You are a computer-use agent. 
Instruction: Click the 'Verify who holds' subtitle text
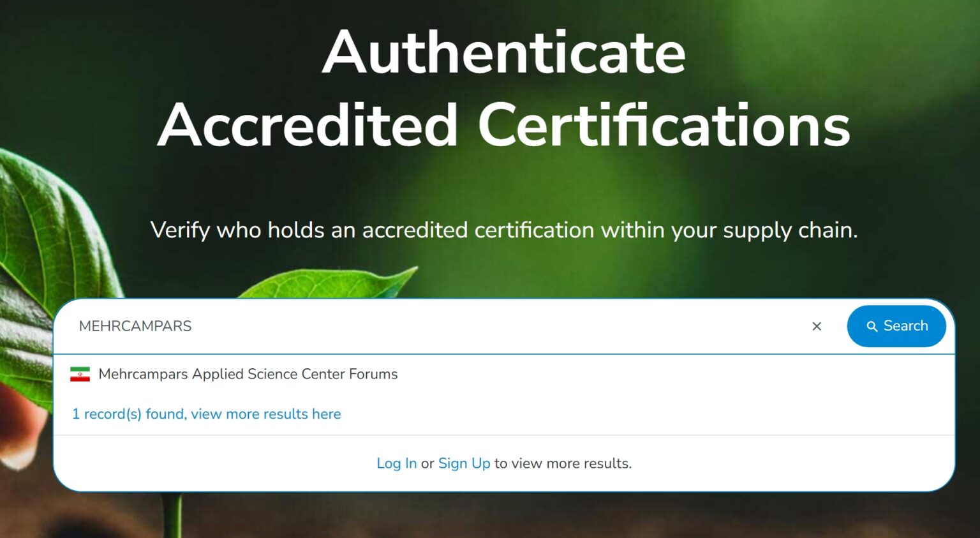point(503,230)
